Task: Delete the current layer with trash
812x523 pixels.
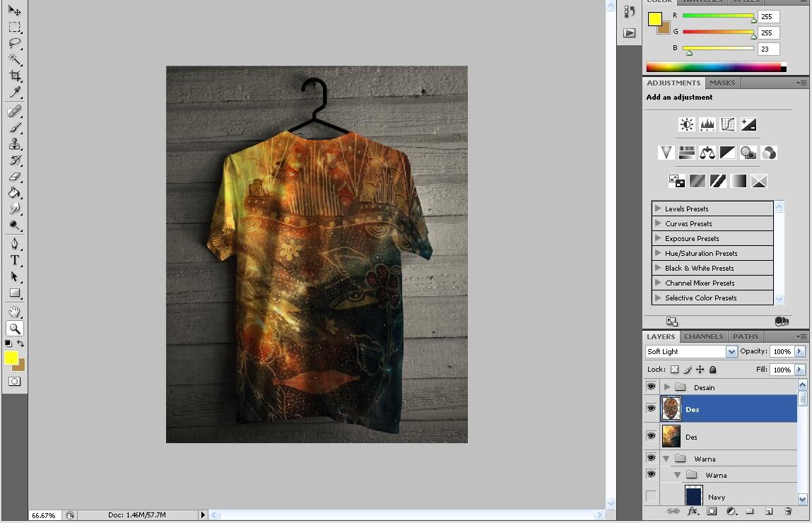Action: point(788,511)
